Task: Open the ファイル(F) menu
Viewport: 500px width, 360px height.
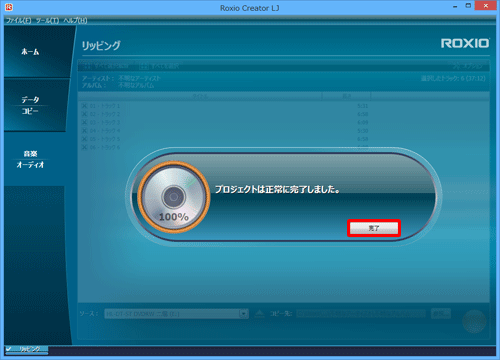Action: [19, 21]
